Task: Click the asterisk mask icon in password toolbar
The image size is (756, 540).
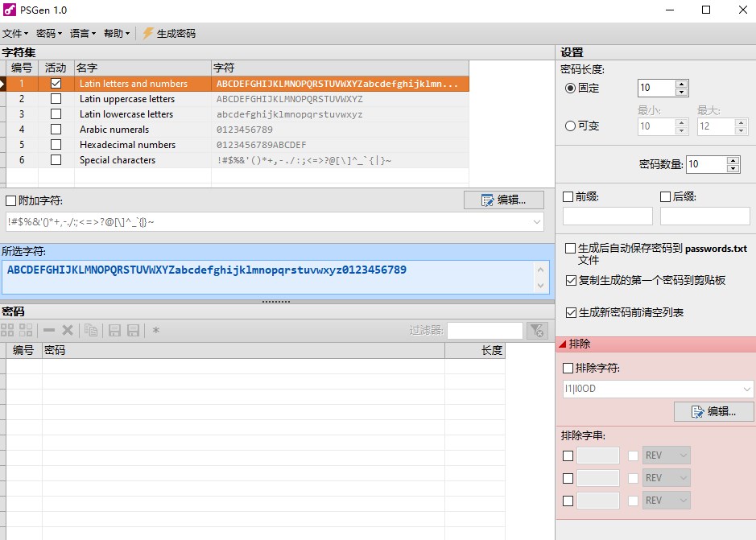Action: click(x=156, y=329)
